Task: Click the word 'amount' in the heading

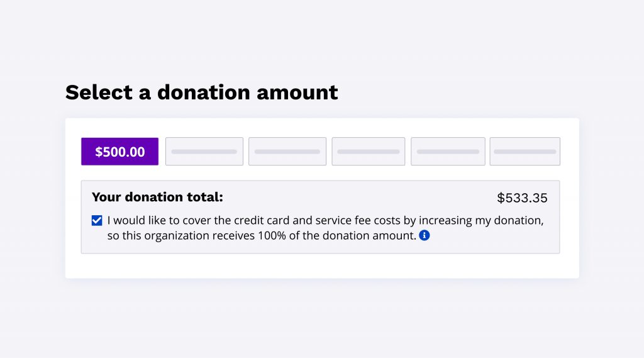Action: click(297, 92)
